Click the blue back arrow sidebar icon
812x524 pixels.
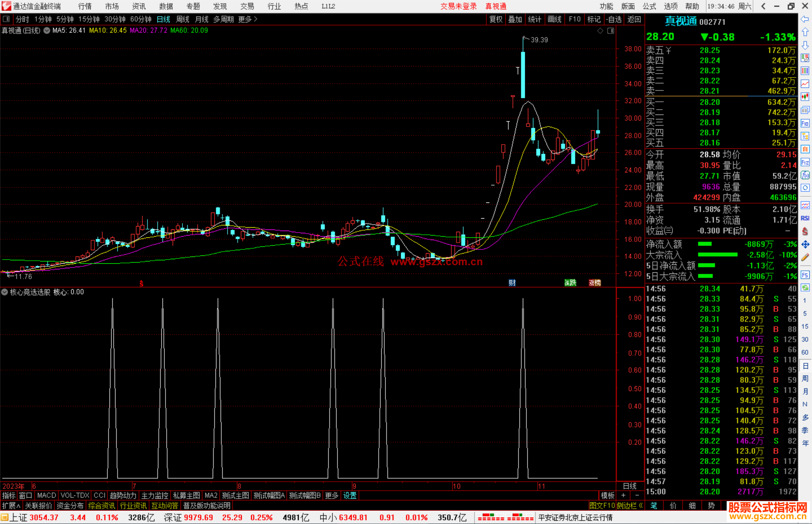click(x=804, y=19)
